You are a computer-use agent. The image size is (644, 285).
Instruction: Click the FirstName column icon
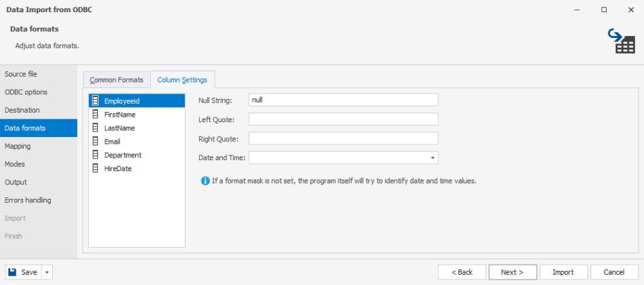click(x=96, y=114)
